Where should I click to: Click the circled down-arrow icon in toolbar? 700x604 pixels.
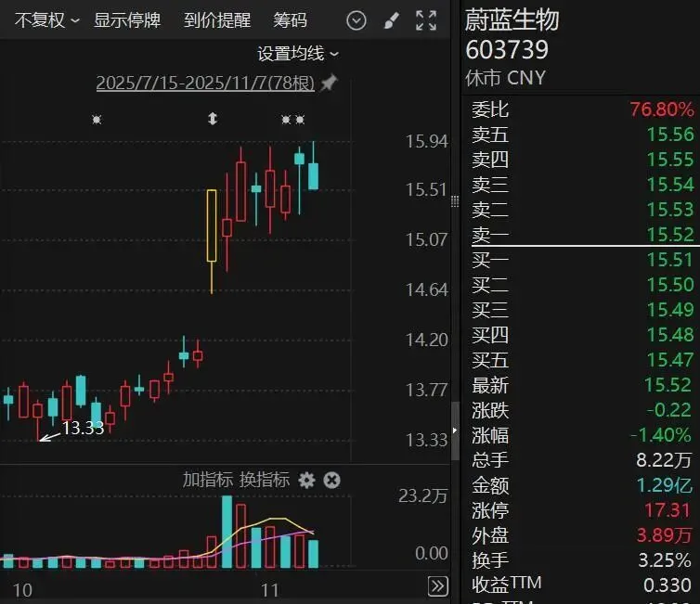point(356,20)
